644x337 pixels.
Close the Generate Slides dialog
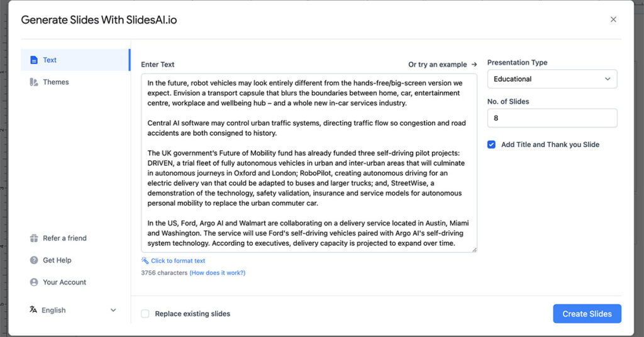(613, 19)
